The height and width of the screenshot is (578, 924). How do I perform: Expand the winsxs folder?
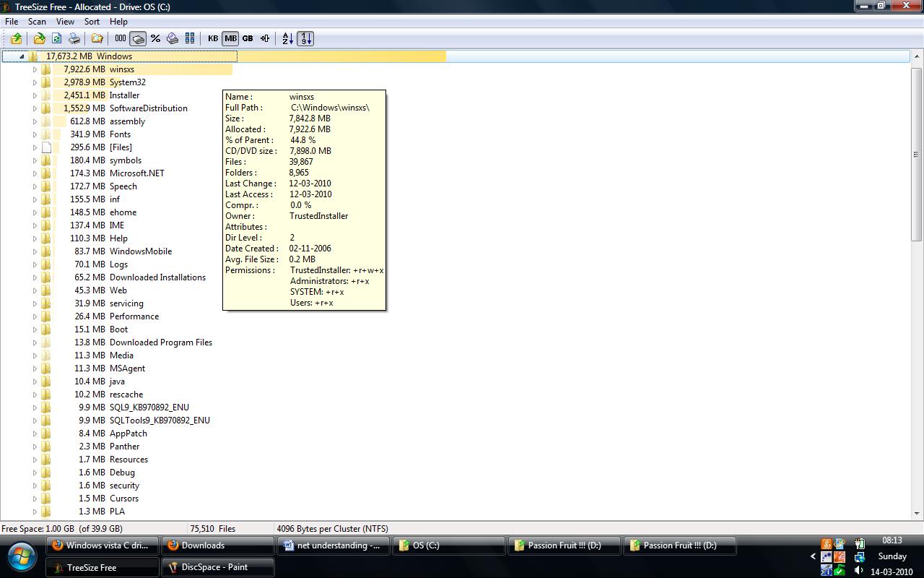click(x=34, y=69)
